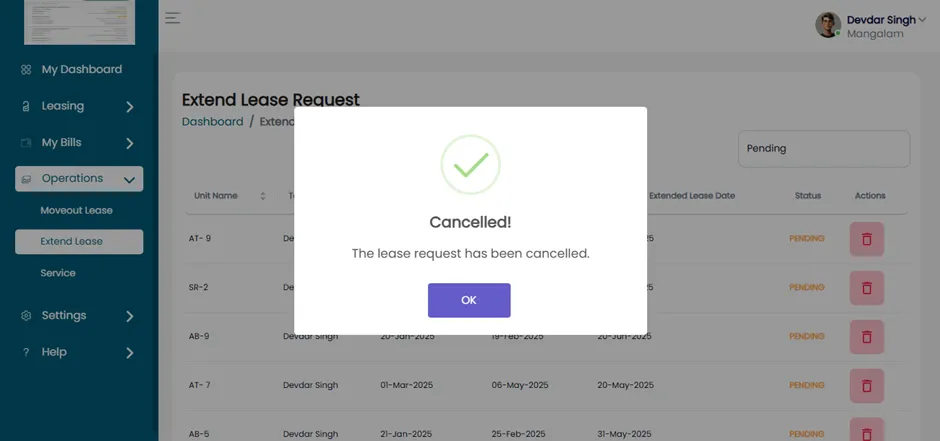Confirm the Cancelled dialog with OK

coord(469,300)
